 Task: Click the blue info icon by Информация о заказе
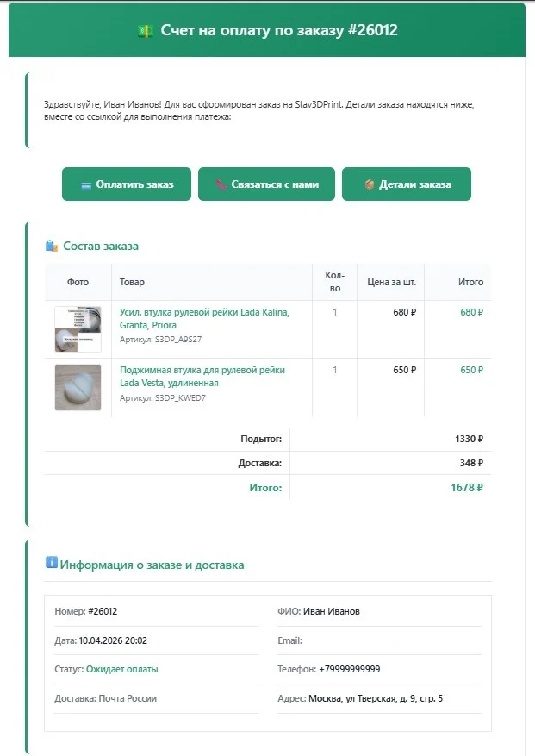coord(51,562)
